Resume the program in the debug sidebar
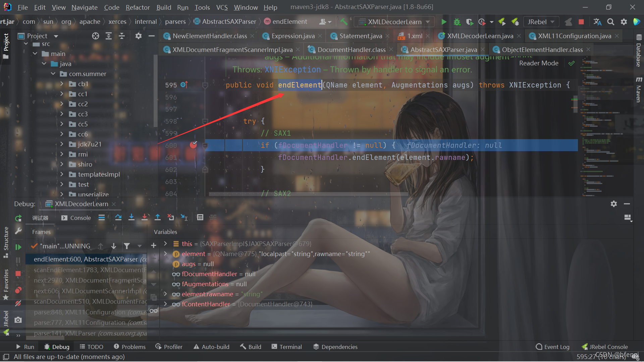The height and width of the screenshot is (362, 644). (x=18, y=247)
